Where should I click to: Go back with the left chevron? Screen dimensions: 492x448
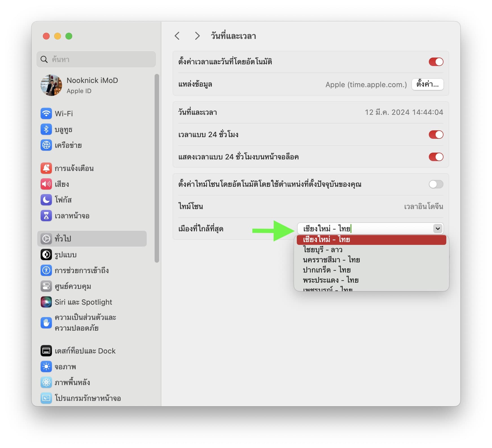point(177,36)
